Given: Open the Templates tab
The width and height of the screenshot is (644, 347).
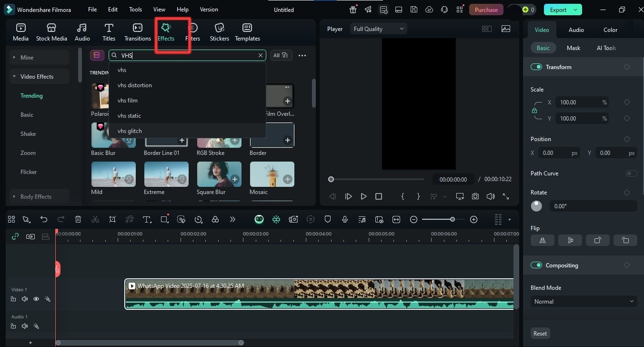Looking at the screenshot, I should tap(247, 32).
